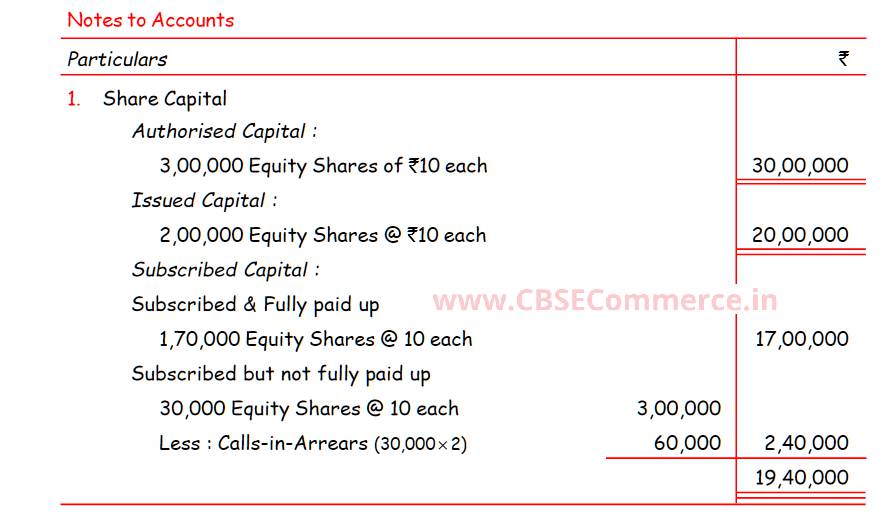The width and height of the screenshot is (883, 524).
Task: Click the Notes to Accounts heading
Action: point(150,19)
